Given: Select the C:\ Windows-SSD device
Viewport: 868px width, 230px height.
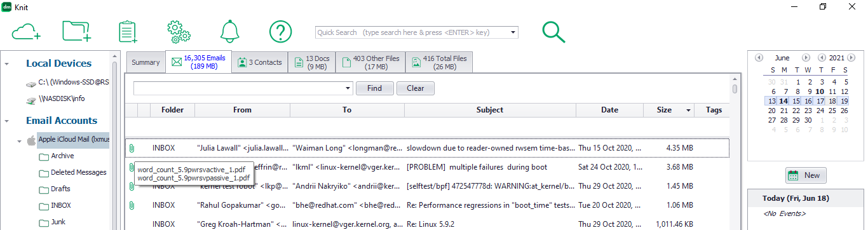Looking at the screenshot, I should click(73, 83).
